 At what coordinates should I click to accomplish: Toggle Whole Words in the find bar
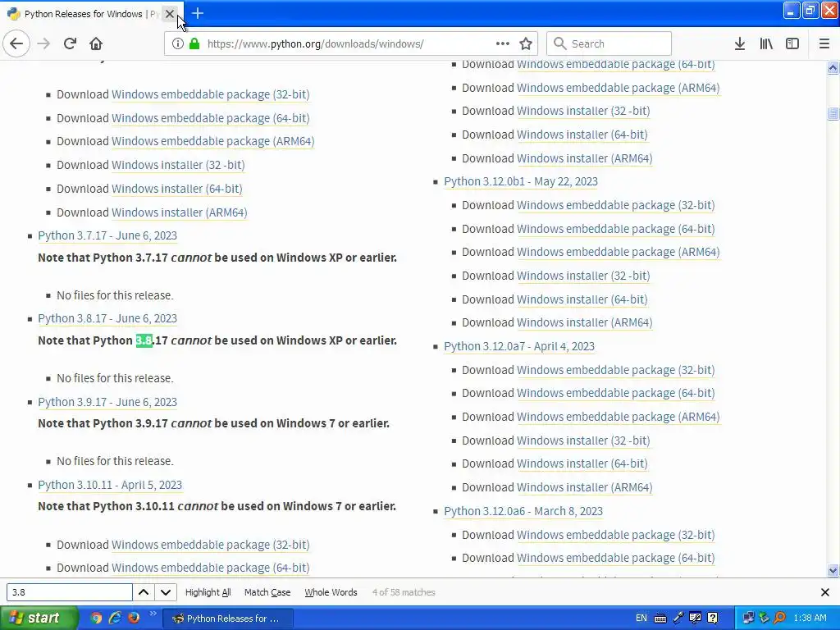point(331,592)
